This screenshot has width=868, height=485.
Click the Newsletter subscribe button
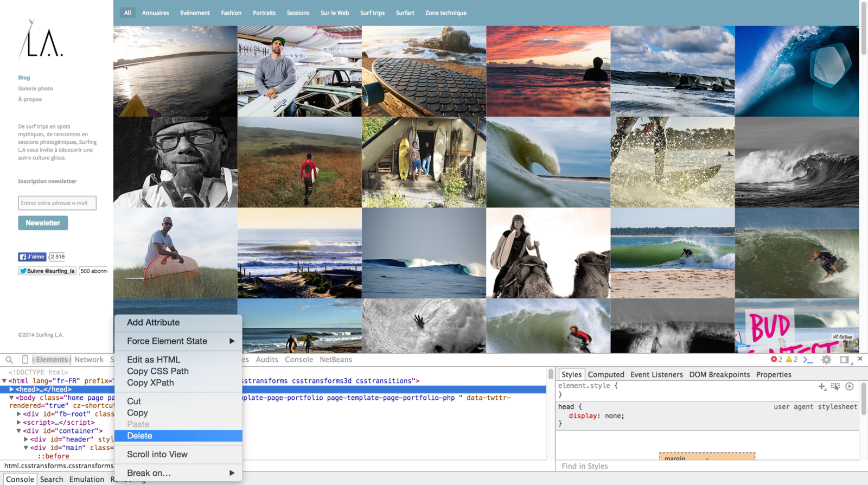point(43,223)
